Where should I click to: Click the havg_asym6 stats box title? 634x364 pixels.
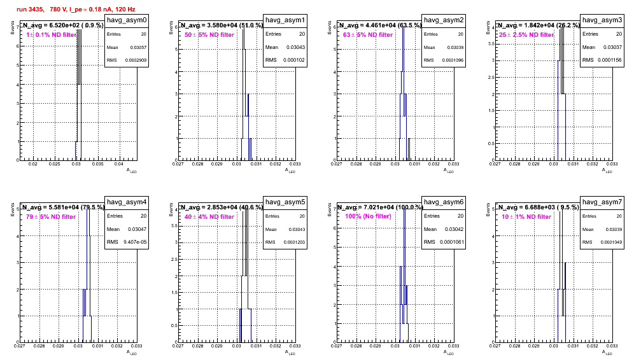click(x=444, y=202)
